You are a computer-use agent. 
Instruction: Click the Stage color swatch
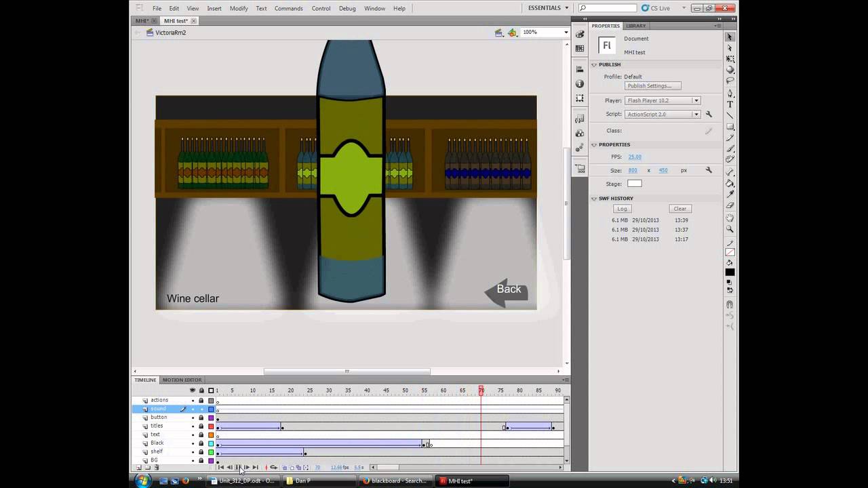[x=634, y=184]
